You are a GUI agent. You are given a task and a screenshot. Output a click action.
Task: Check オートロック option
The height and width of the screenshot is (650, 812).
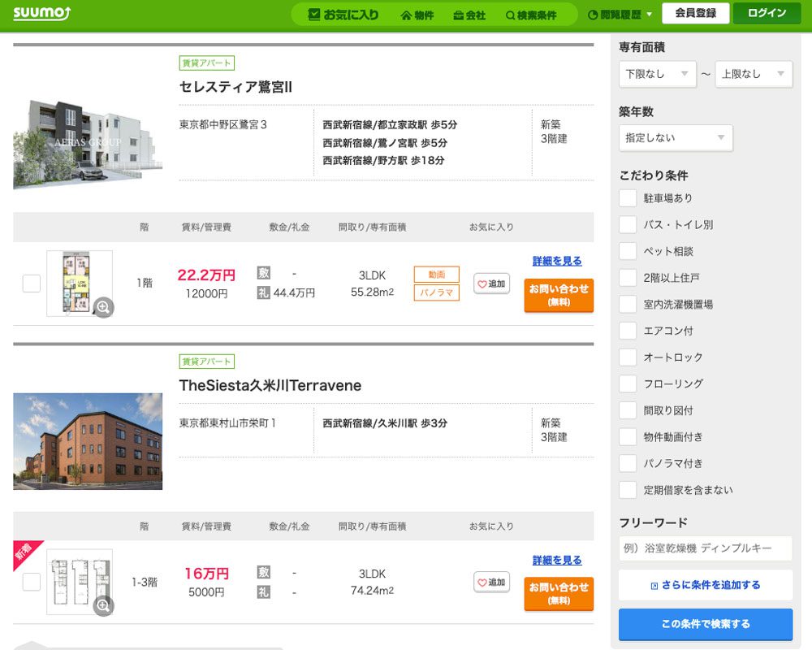click(x=628, y=357)
